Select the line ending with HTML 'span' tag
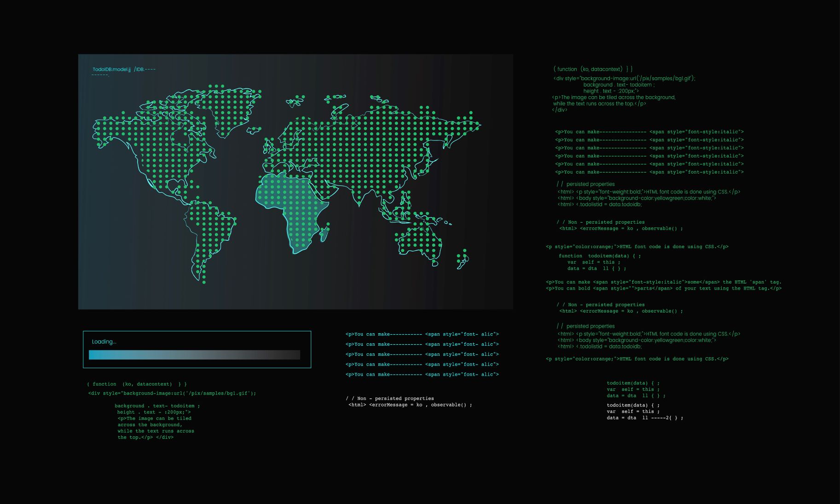840x504 pixels. (663, 282)
